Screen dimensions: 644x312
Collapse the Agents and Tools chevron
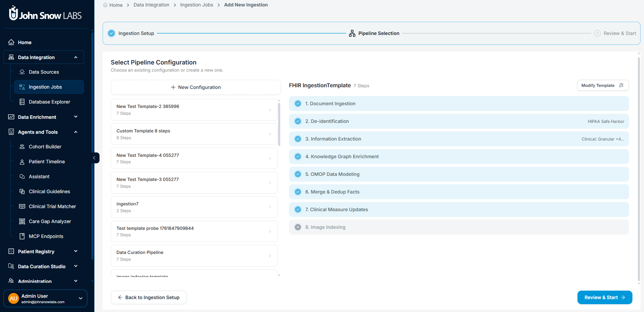pyautogui.click(x=76, y=132)
